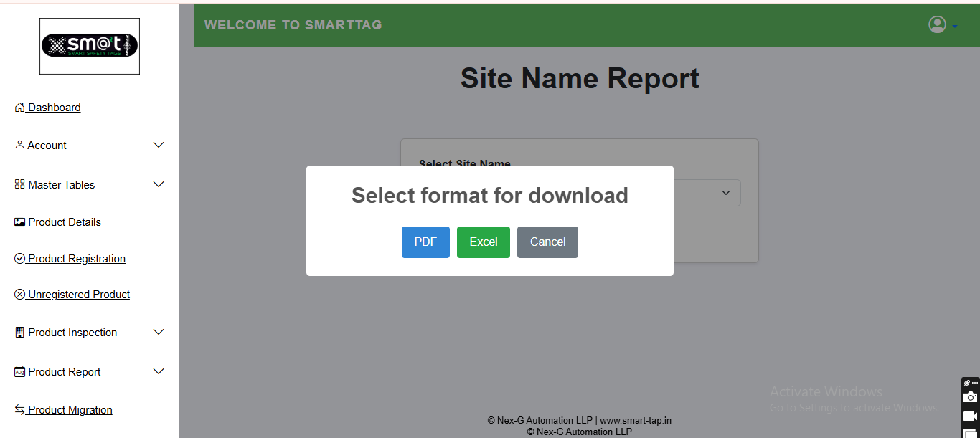Click the video record icon
This screenshot has height=438, width=980.
coord(970,416)
